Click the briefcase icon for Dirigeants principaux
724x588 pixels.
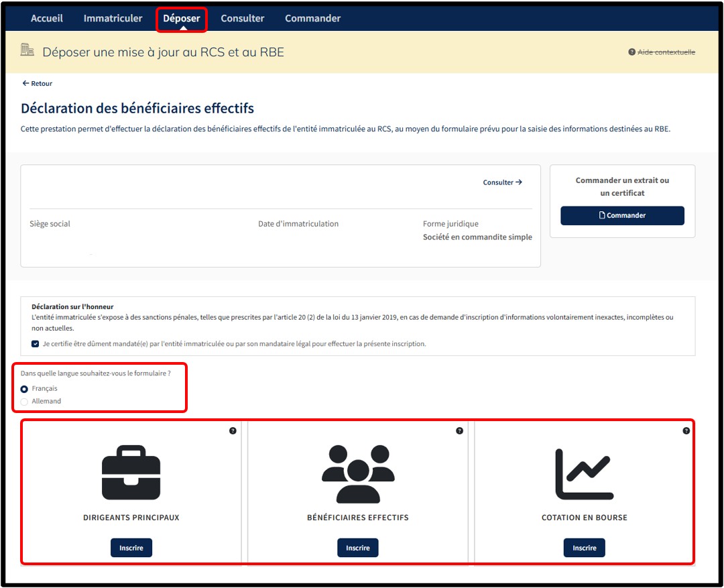[131, 473]
